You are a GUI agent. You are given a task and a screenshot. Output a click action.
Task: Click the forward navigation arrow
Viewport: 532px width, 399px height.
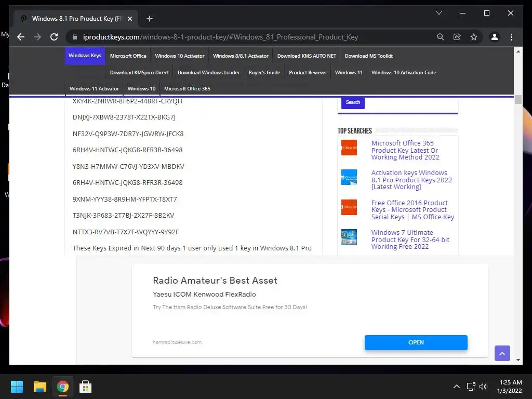[x=37, y=37]
